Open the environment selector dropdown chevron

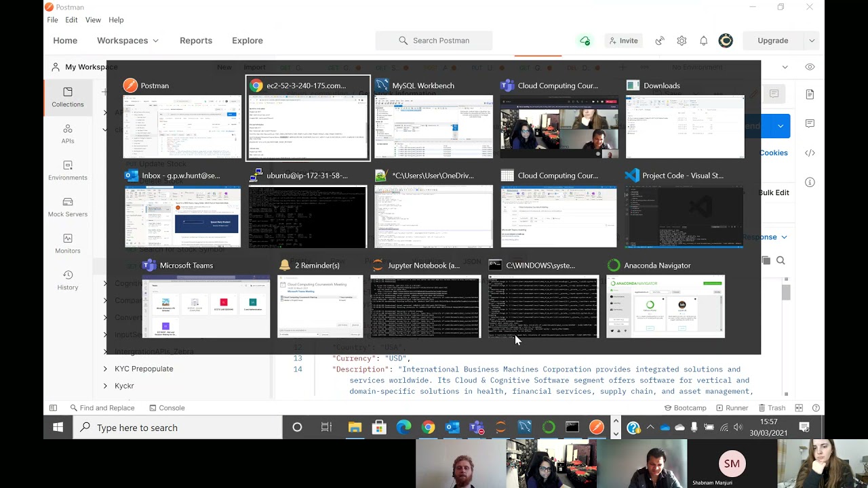tap(785, 67)
